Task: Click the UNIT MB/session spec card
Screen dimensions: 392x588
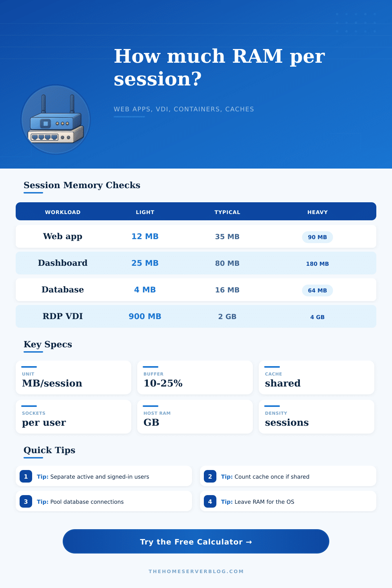Action: (73, 377)
